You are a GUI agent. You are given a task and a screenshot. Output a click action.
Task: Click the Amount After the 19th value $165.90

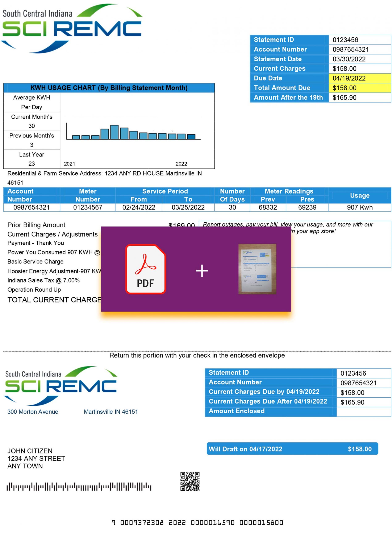[x=359, y=98]
